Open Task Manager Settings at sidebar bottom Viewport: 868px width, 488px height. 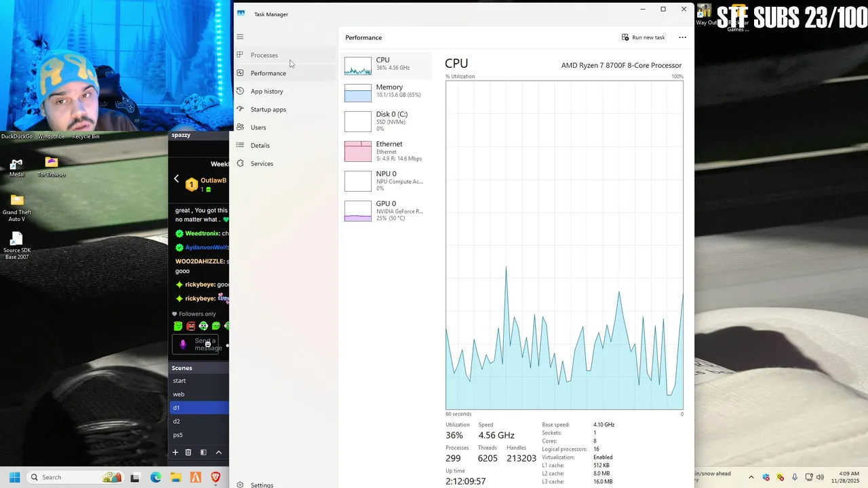point(285,485)
